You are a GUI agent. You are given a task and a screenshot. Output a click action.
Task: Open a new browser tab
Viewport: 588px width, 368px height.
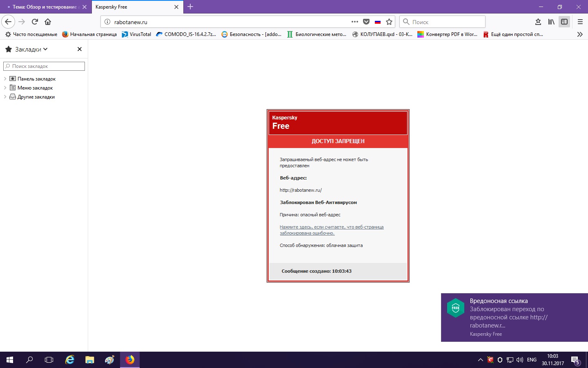click(190, 7)
